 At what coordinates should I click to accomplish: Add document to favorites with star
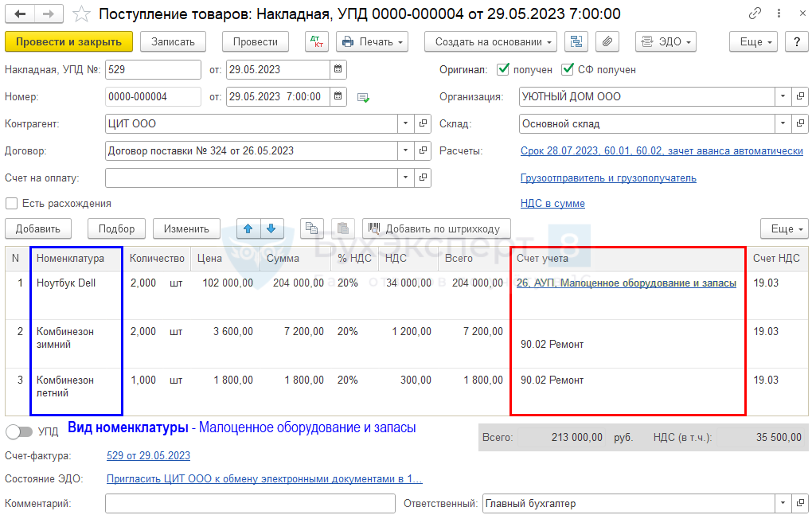tap(81, 14)
